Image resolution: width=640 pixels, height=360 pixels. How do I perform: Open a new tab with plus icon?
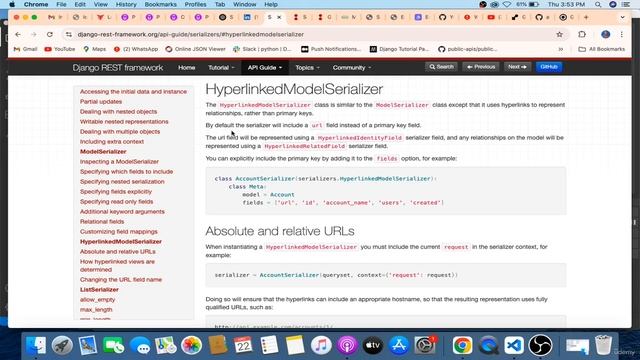[587, 17]
